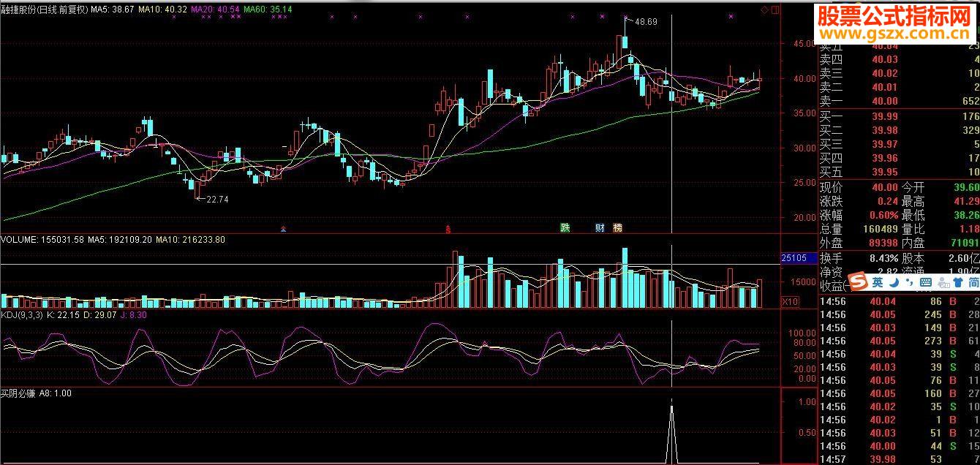Click the 外盘 89398 value
Viewport: 980px width, 465px height.
click(x=883, y=243)
